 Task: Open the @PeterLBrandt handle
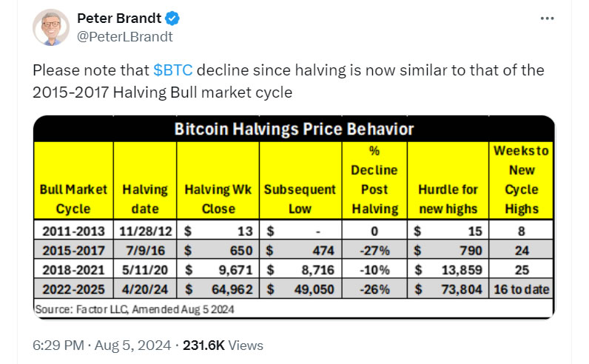click(x=125, y=36)
